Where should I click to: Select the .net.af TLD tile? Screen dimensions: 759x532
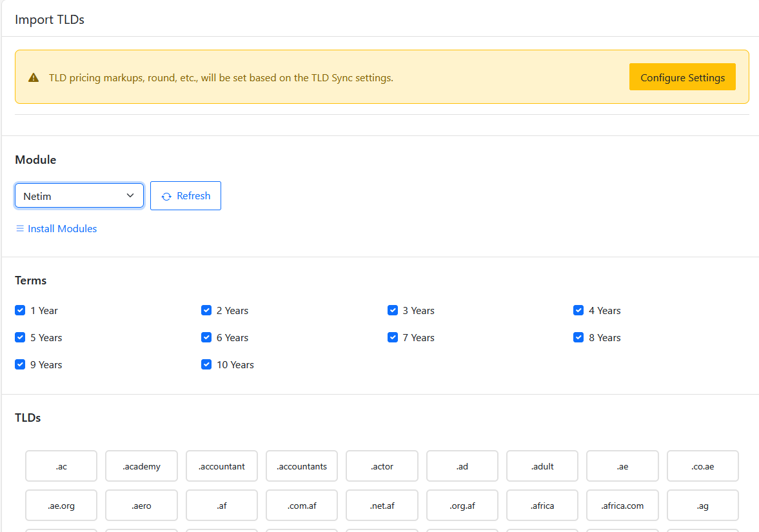click(x=382, y=506)
